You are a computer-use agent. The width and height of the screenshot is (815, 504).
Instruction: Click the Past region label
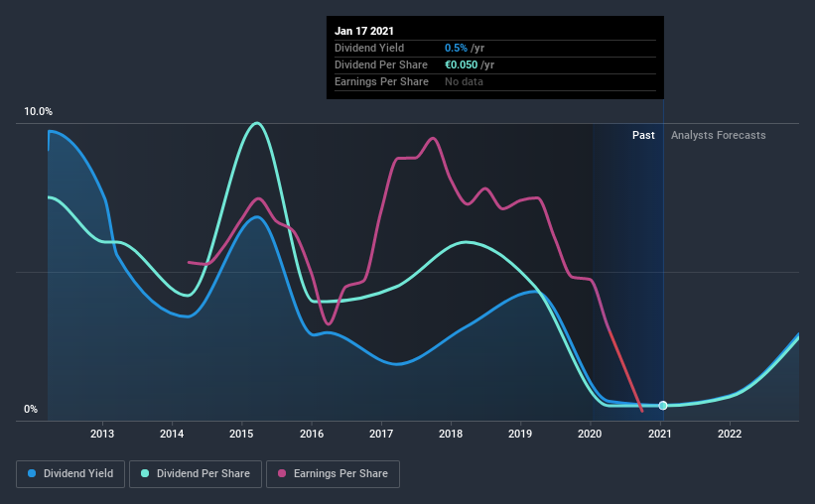(643, 135)
